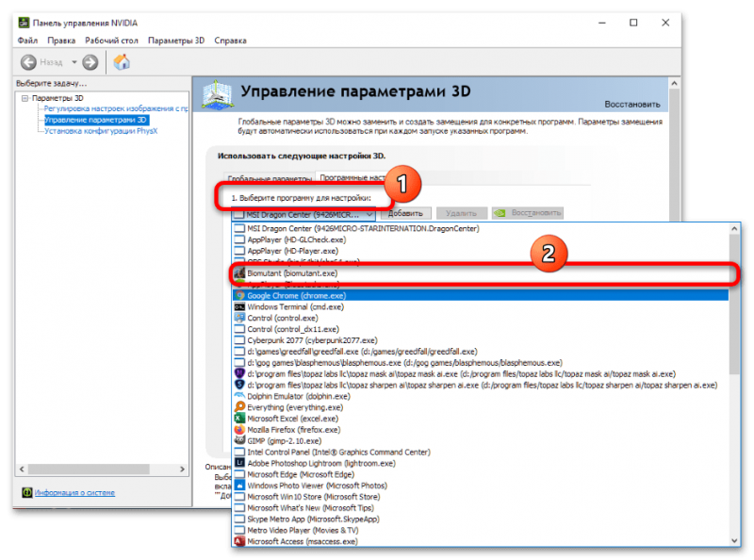Click the Forward arrow navigation icon
This screenshot has height=560, width=754.
click(90, 62)
